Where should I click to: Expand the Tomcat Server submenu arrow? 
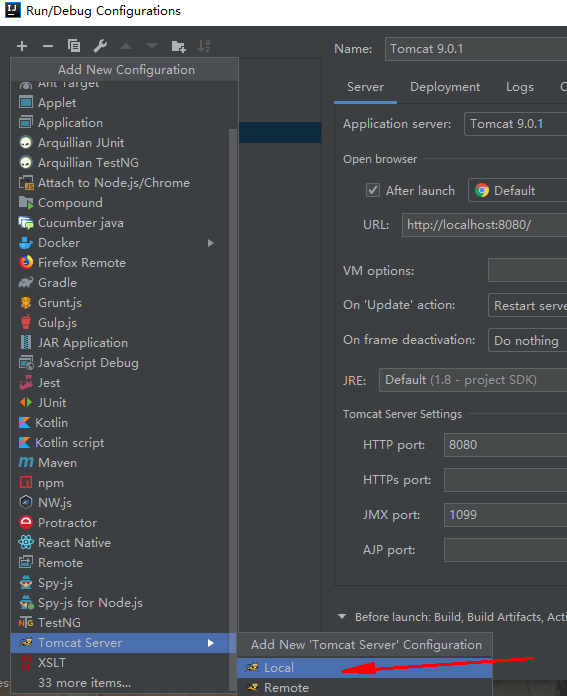210,643
